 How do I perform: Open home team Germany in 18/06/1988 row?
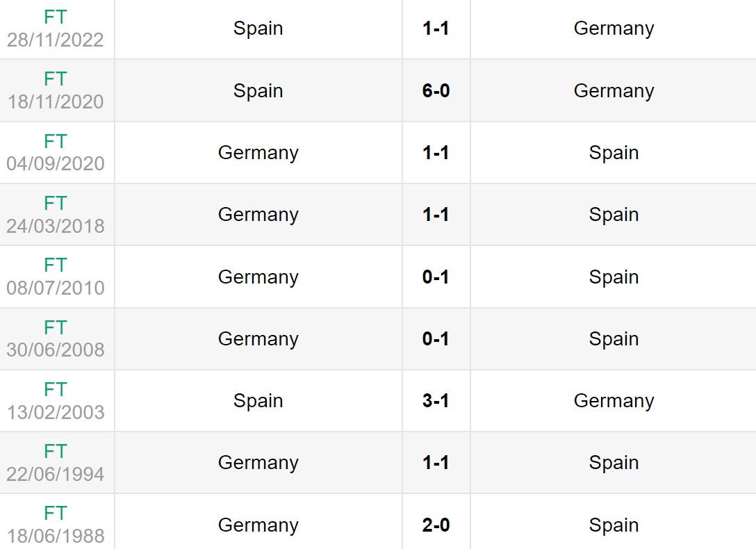pos(258,525)
